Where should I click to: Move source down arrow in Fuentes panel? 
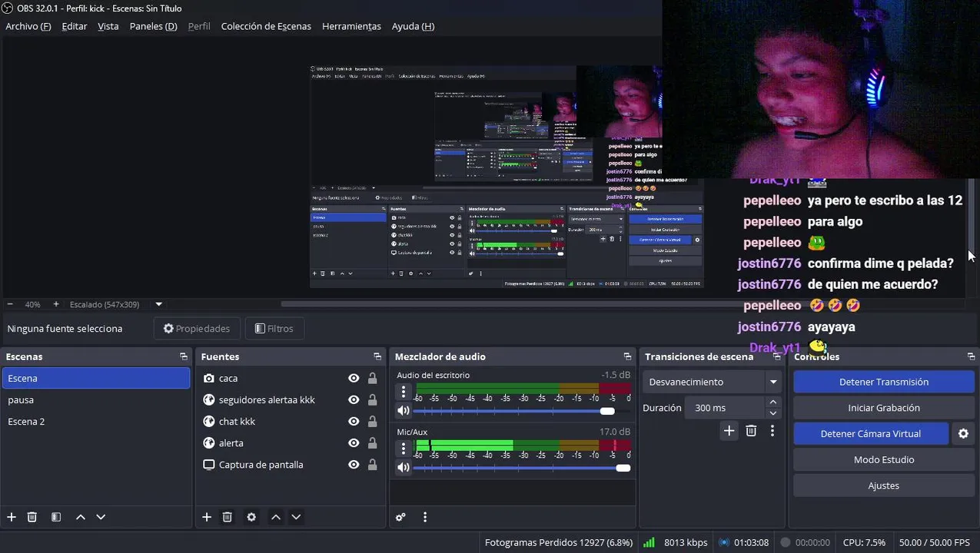click(296, 517)
